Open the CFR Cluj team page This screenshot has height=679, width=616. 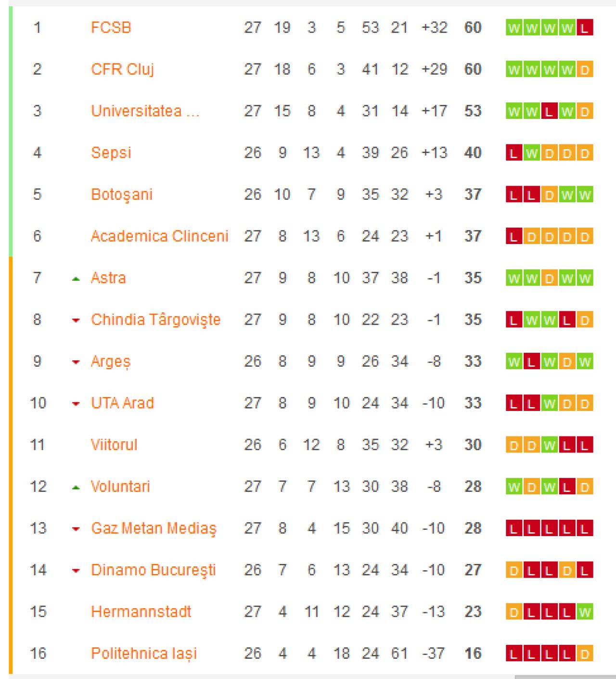[x=123, y=69]
